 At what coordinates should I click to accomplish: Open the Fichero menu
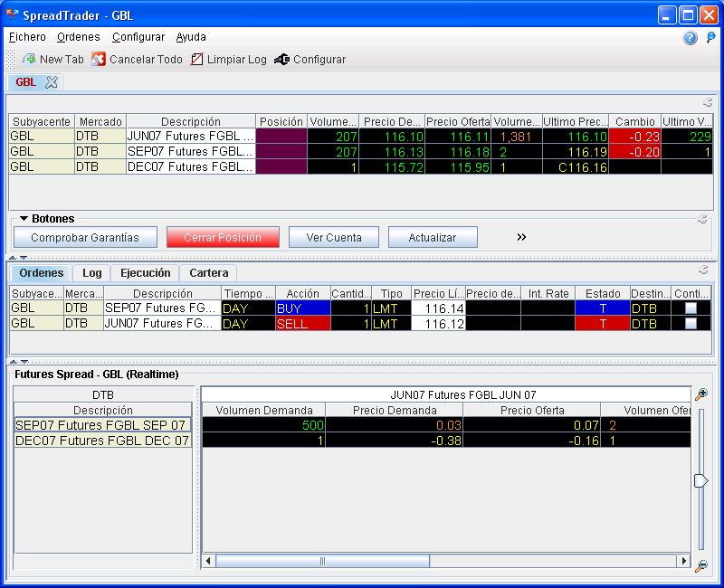(x=27, y=37)
